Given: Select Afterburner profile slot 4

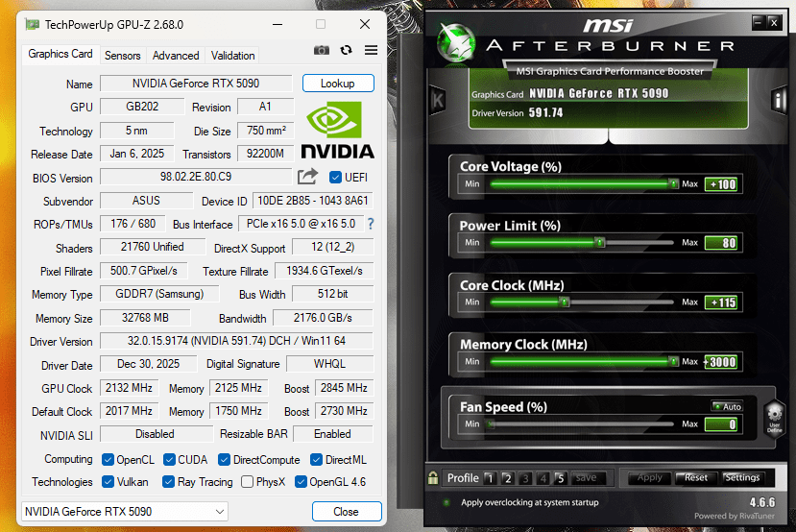Looking at the screenshot, I should point(543,478).
